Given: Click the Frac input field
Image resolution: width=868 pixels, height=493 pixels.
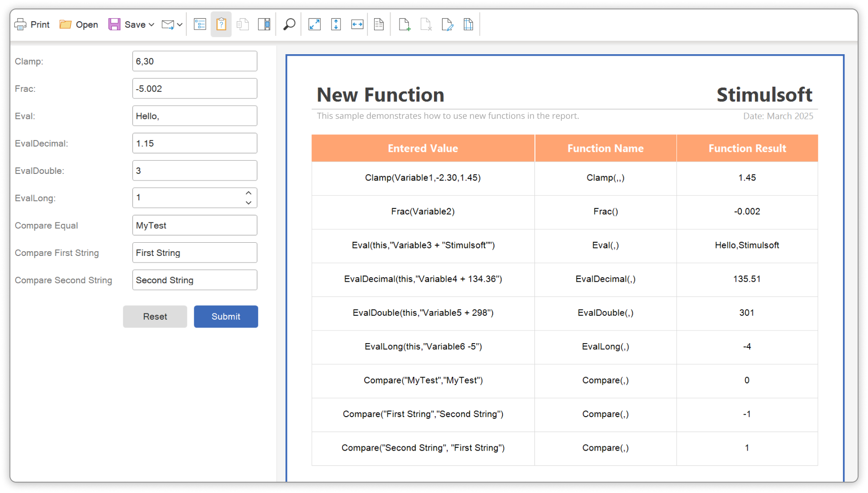Looking at the screenshot, I should click(x=195, y=89).
